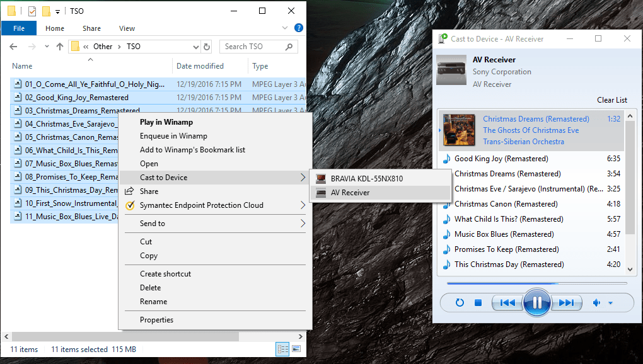The height and width of the screenshot is (364, 643).
Task: Expand Symantec Endpoint Protection Cloud submenu
Action: (216, 205)
